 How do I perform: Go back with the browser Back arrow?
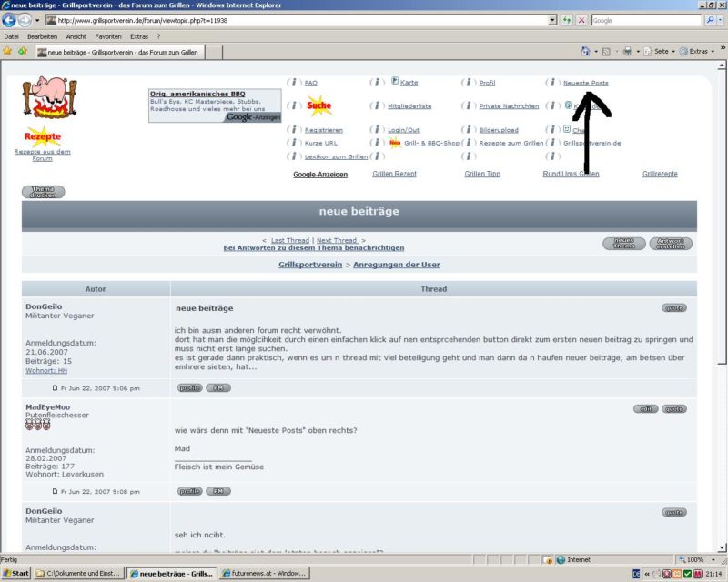[9, 20]
